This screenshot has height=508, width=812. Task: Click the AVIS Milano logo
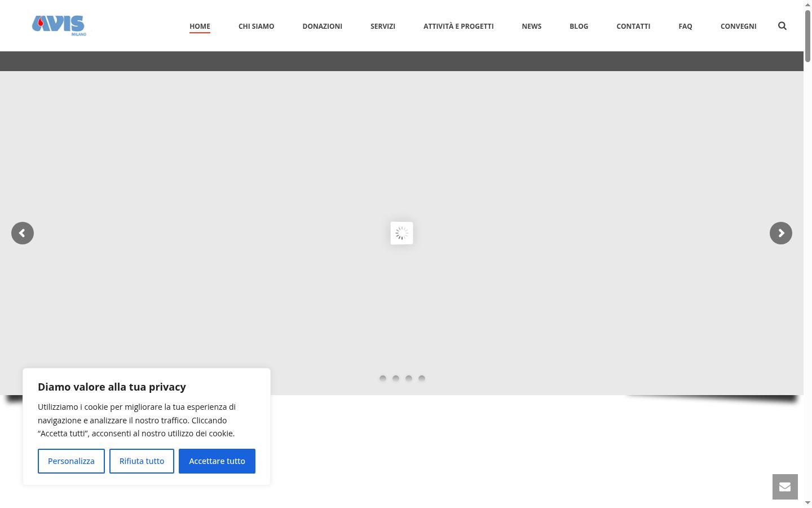pos(59,25)
